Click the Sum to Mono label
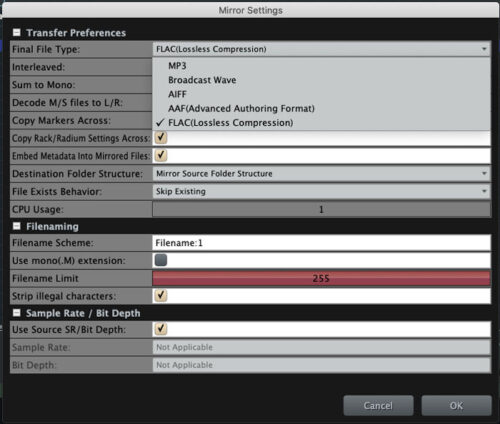Viewport: 500px width, 424px height. click(x=44, y=85)
